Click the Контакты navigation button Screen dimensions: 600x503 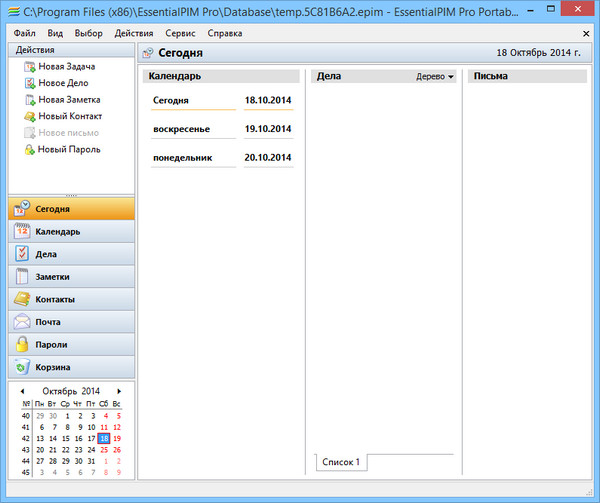tap(70, 300)
